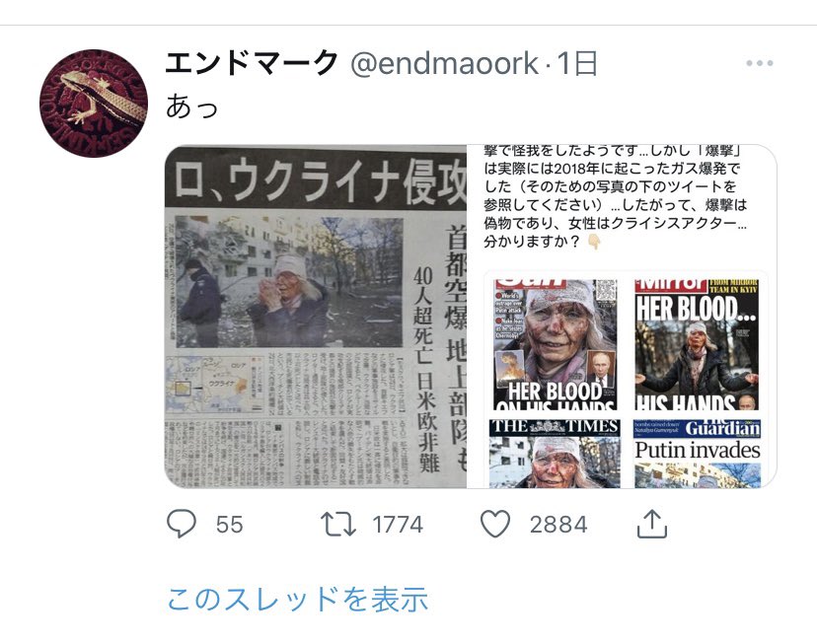Open the @endmaoork handle
This screenshot has width=817, height=644.
[444, 63]
